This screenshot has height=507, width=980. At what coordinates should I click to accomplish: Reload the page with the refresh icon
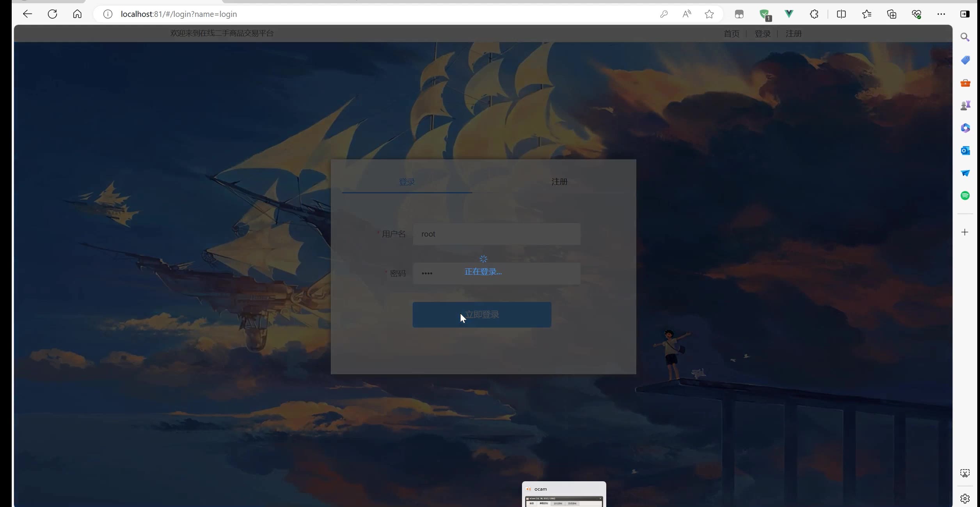pos(52,14)
